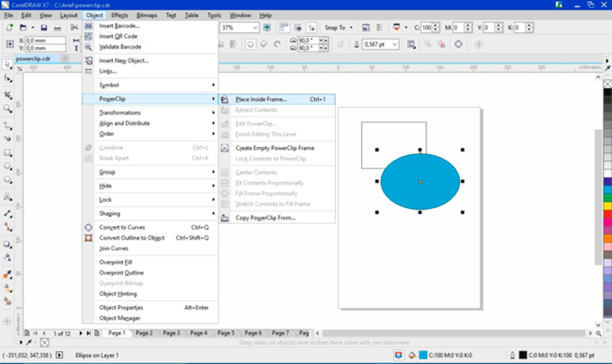The width and height of the screenshot is (612, 364).
Task: Click the Cut scissors icon
Action: point(74,27)
